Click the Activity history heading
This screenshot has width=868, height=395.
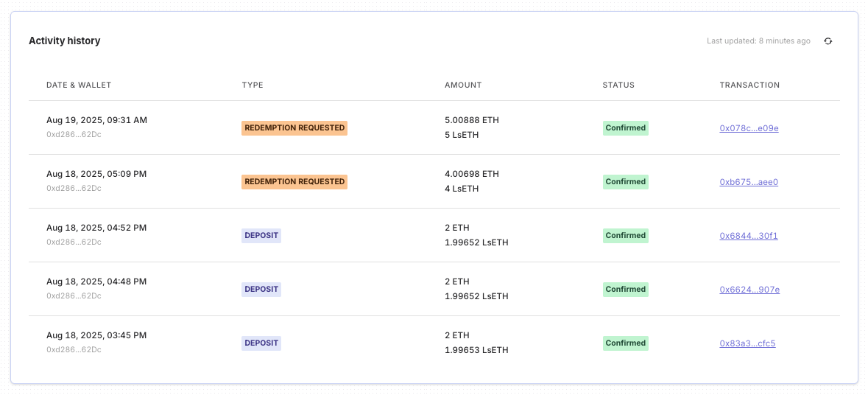coord(64,41)
